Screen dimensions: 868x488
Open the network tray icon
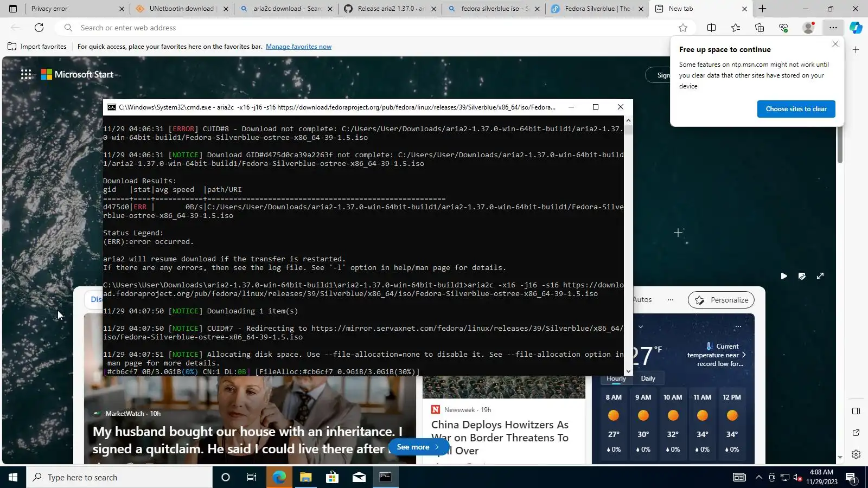[x=784, y=477]
